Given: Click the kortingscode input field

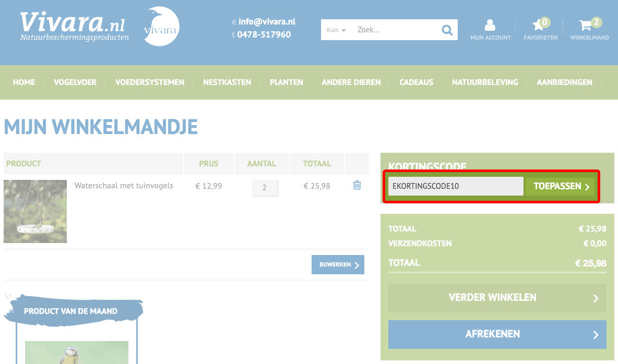Looking at the screenshot, I should click(x=456, y=186).
